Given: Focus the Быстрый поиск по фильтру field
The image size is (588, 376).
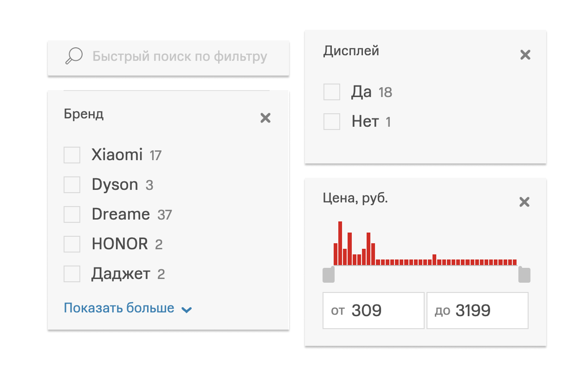Looking at the screenshot, I should pos(180,57).
